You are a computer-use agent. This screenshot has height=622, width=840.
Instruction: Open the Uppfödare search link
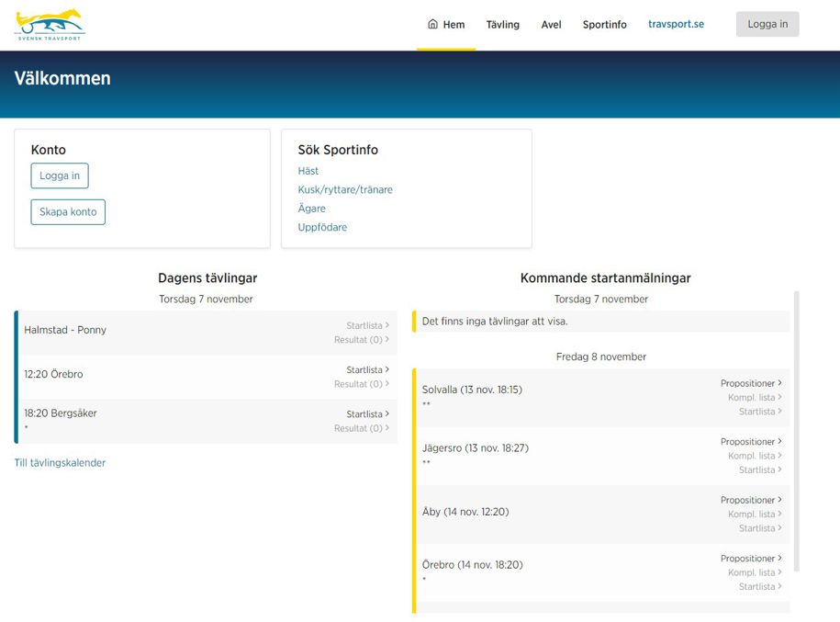322,227
